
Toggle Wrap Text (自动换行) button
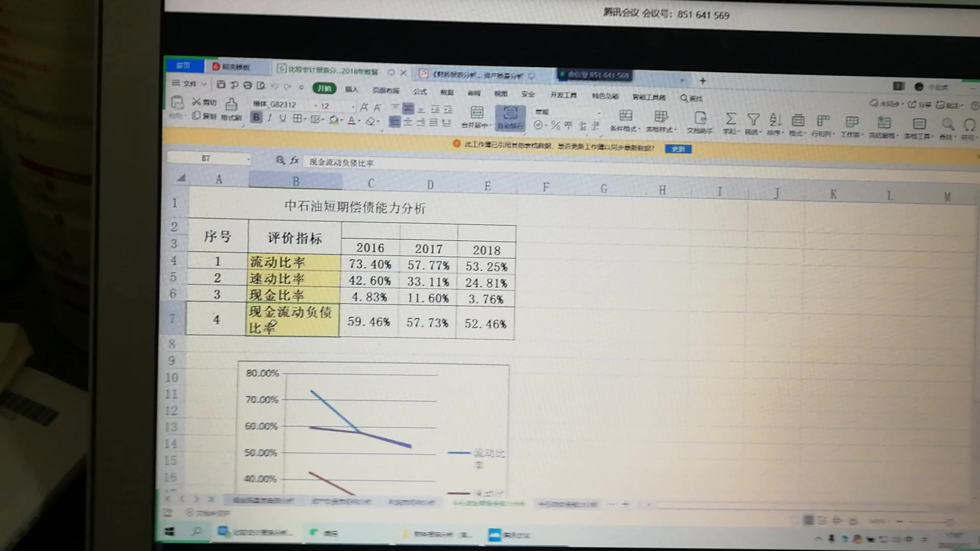point(510,117)
